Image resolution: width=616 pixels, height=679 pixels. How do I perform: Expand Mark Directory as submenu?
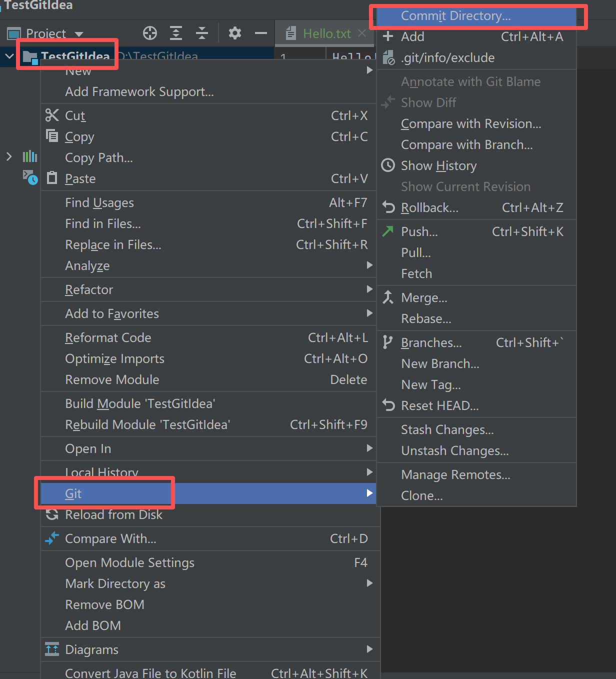(x=210, y=583)
